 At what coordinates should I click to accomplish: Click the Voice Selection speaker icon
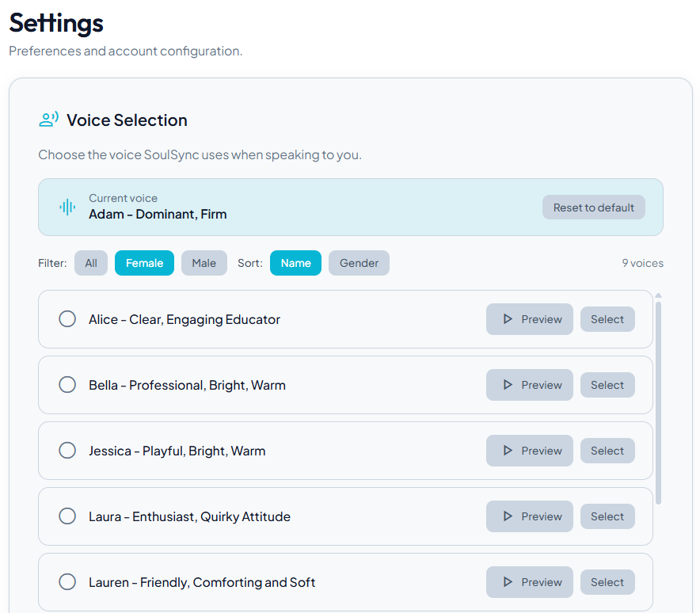[49, 120]
